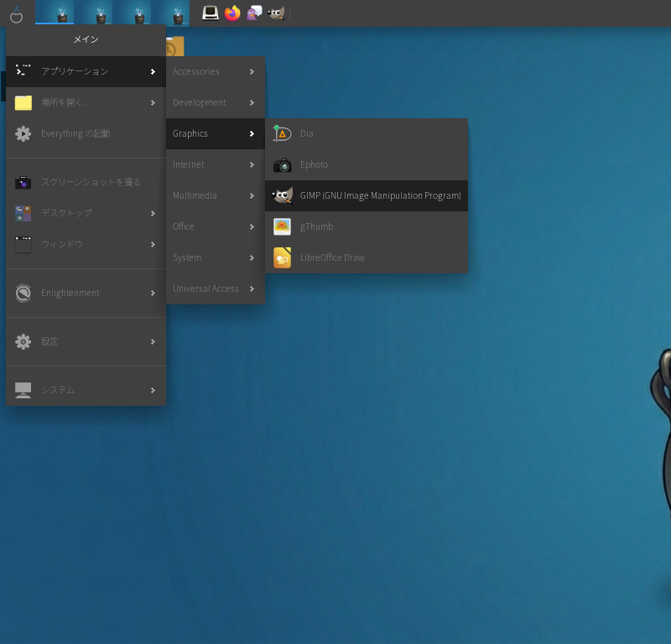Switch to the second virtual desktop thumbnail
This screenshot has height=644, width=671.
tap(93, 13)
